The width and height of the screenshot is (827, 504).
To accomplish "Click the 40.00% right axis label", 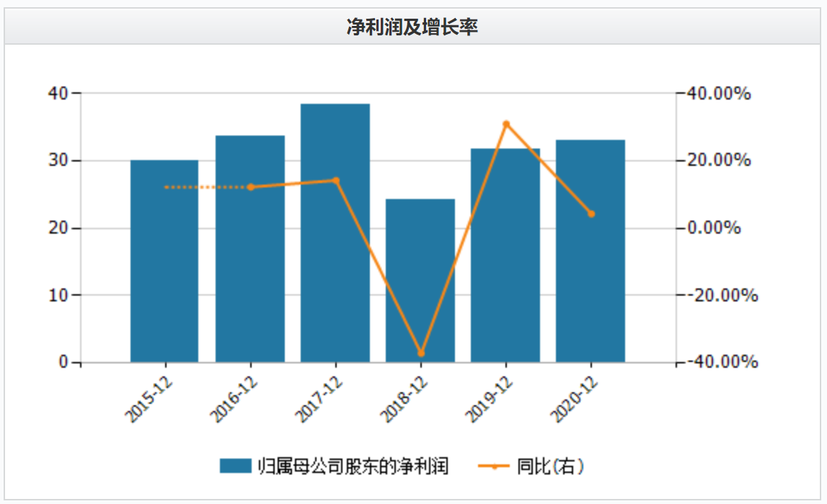I will pyautogui.click(x=717, y=94).
